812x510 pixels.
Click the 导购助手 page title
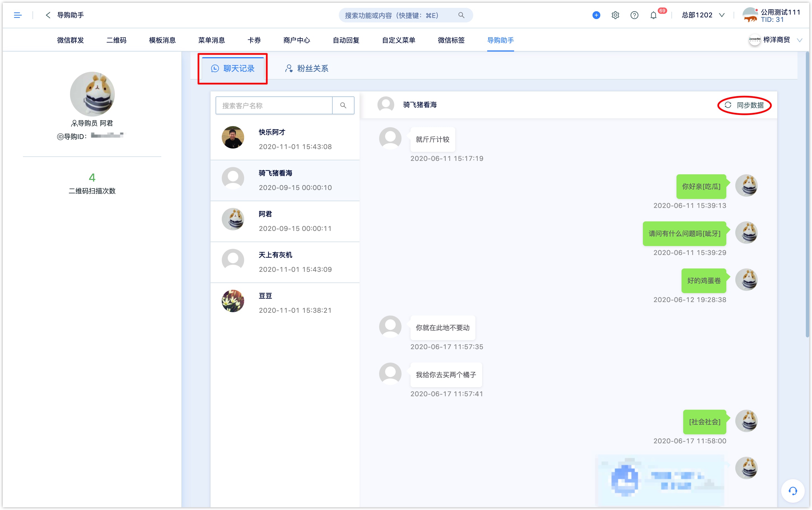tap(70, 15)
